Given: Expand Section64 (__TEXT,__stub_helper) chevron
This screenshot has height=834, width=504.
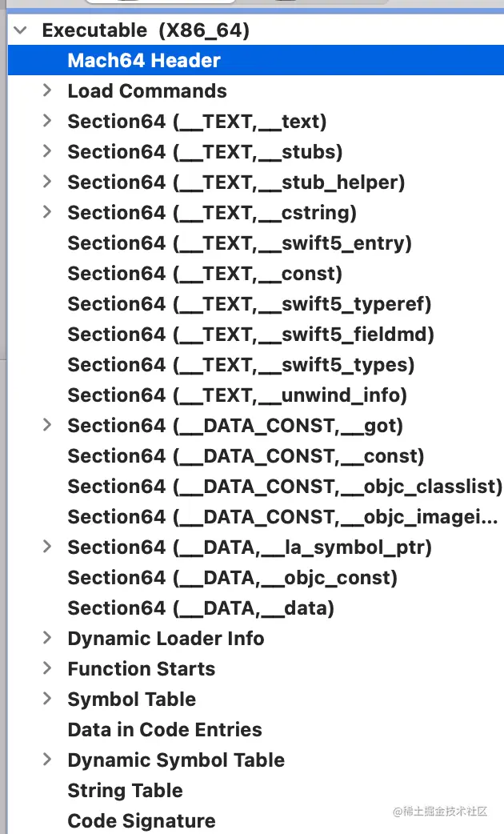Looking at the screenshot, I should pyautogui.click(x=47, y=182).
